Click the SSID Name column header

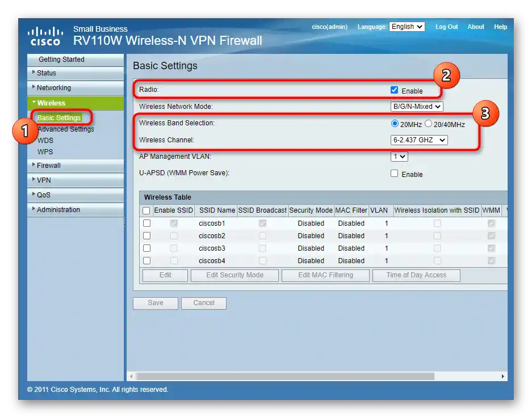[217, 210]
